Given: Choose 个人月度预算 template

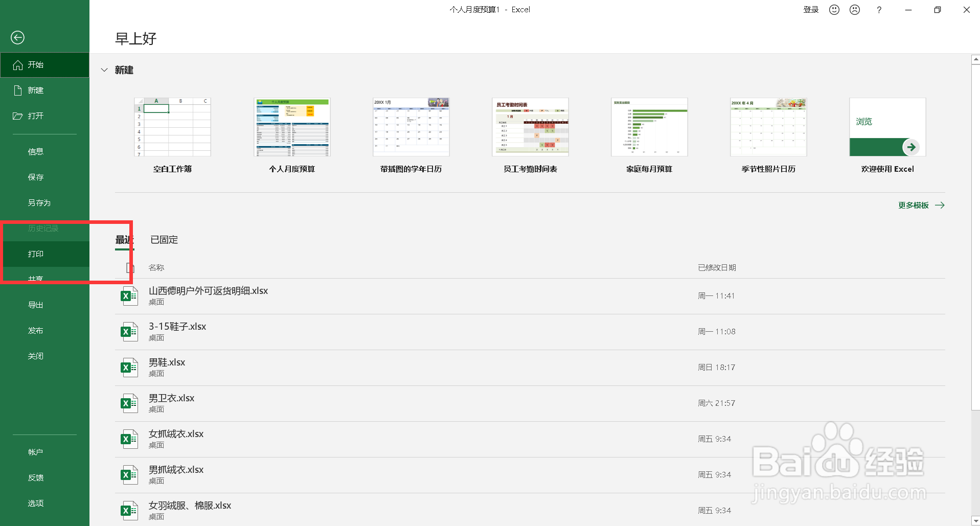Looking at the screenshot, I should (292, 135).
